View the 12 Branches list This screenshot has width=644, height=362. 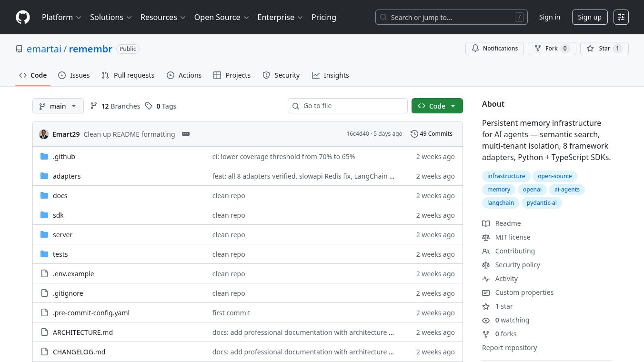click(x=115, y=106)
